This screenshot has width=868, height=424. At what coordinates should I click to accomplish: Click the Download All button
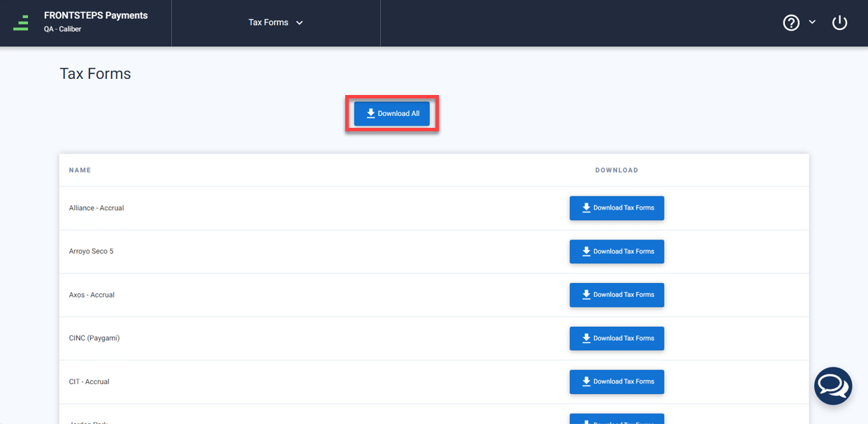pos(392,114)
